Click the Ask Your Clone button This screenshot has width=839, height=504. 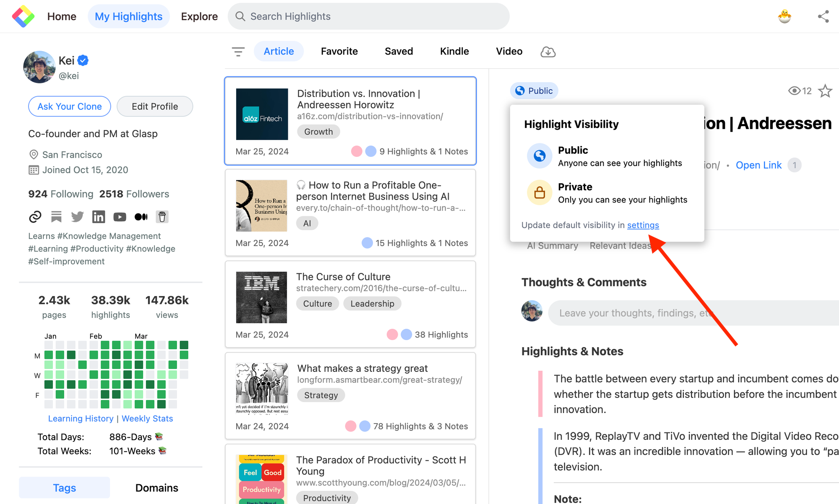coord(69,106)
